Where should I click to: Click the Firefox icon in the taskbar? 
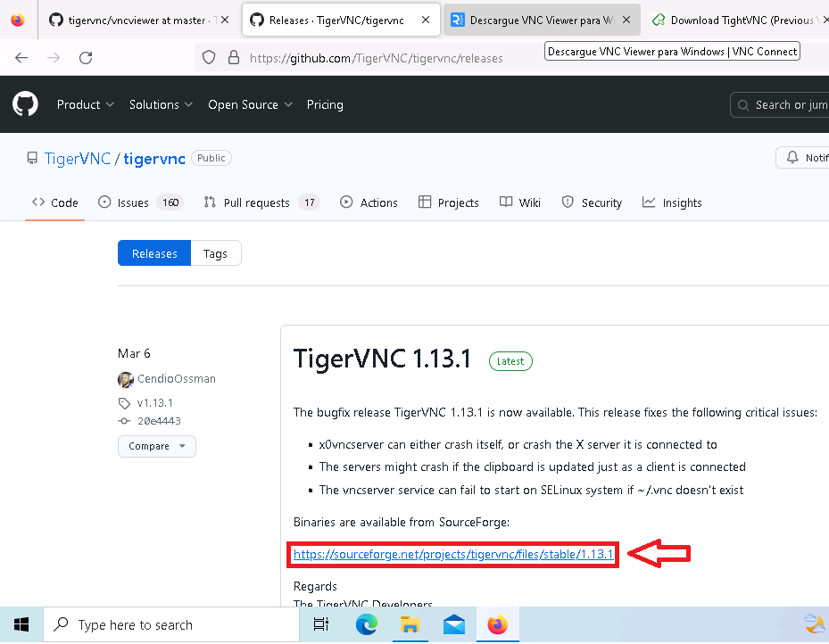click(x=498, y=625)
